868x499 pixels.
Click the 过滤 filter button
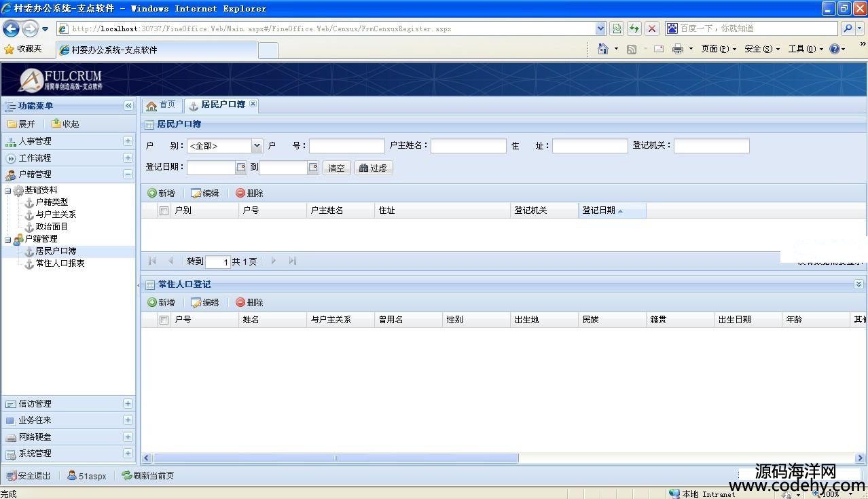point(374,168)
